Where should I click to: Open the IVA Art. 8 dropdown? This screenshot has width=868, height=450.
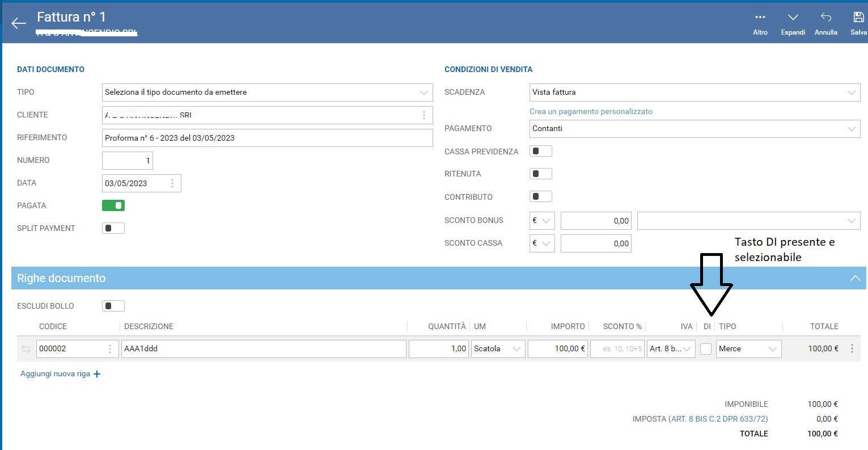[x=671, y=349]
